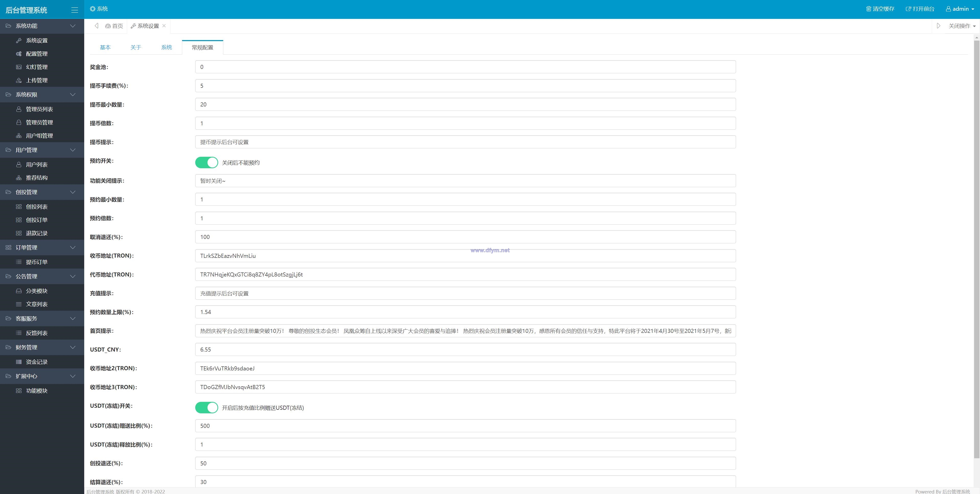Click the USDT_CNY input field
Image resolution: width=980 pixels, height=494 pixels.
[x=465, y=350]
